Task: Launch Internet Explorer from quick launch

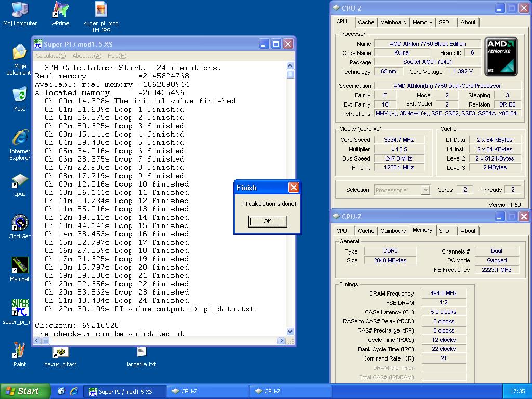Action: pyautogui.click(x=73, y=391)
